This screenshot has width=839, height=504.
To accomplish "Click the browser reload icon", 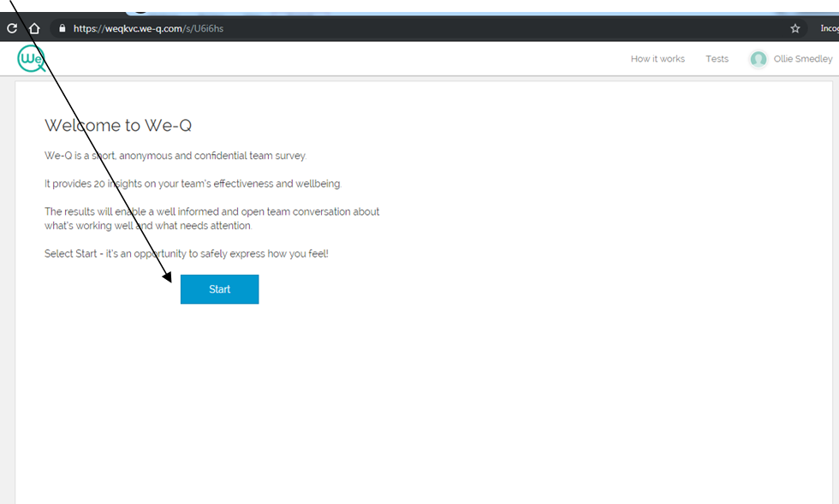I will coord(12,28).
